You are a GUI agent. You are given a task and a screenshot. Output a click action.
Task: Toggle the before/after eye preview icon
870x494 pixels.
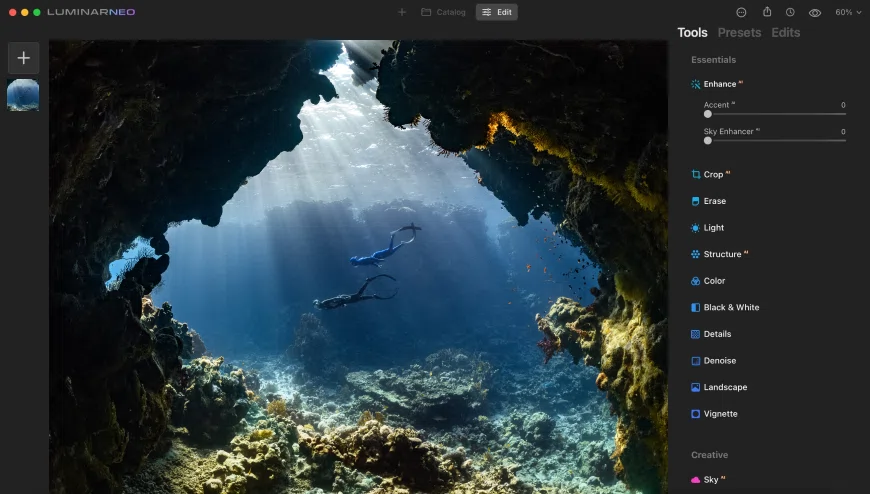pos(815,13)
